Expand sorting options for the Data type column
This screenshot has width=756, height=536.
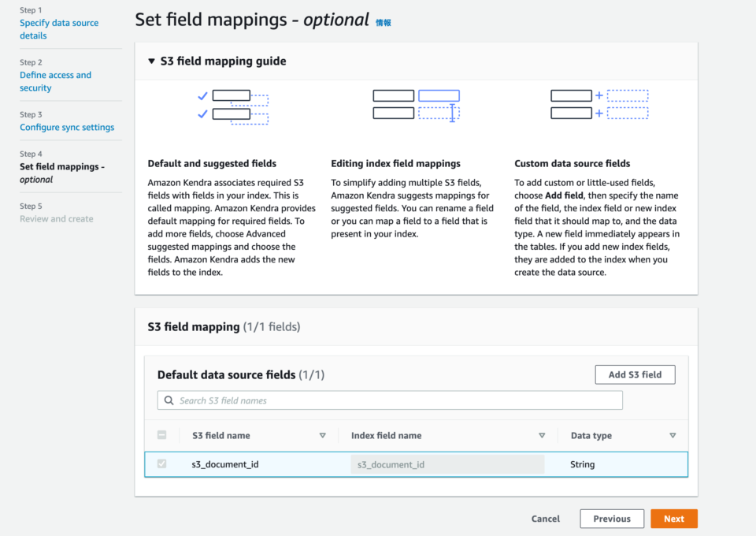[x=673, y=435]
